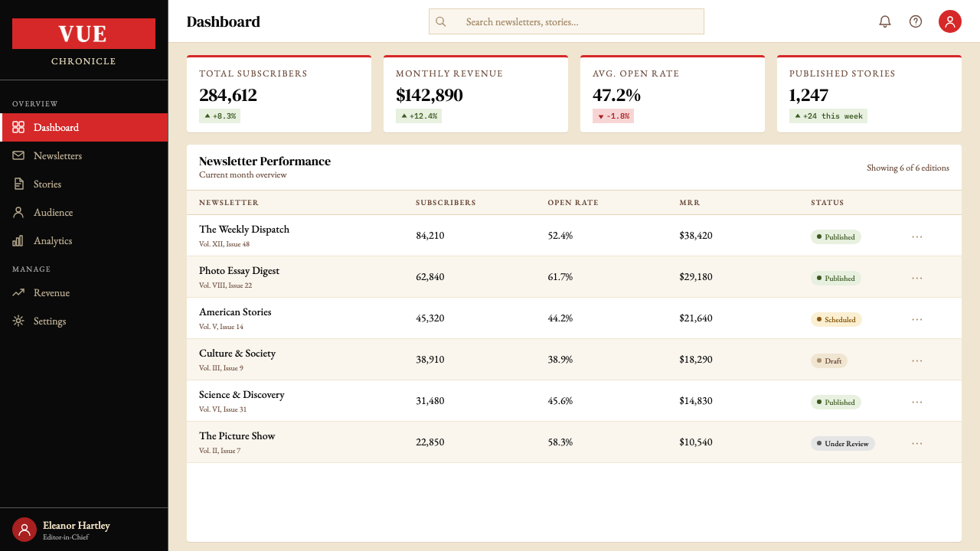
Task: Click the search magnifier icon
Action: [441, 21]
